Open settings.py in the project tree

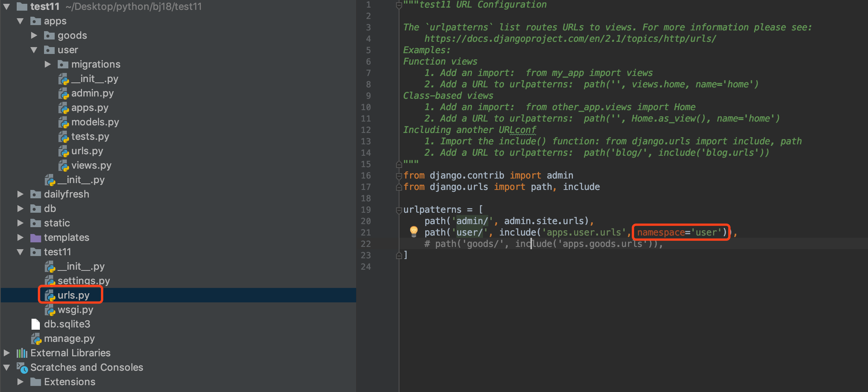[84, 281]
